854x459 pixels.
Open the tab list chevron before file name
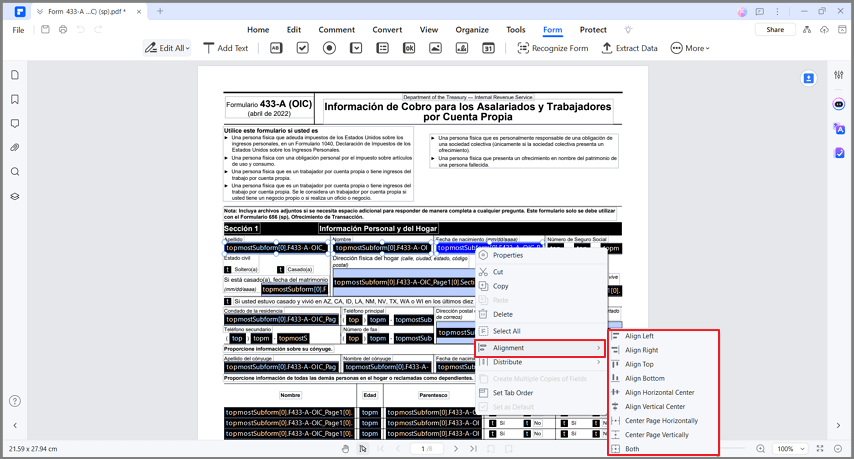pyautogui.click(x=40, y=11)
